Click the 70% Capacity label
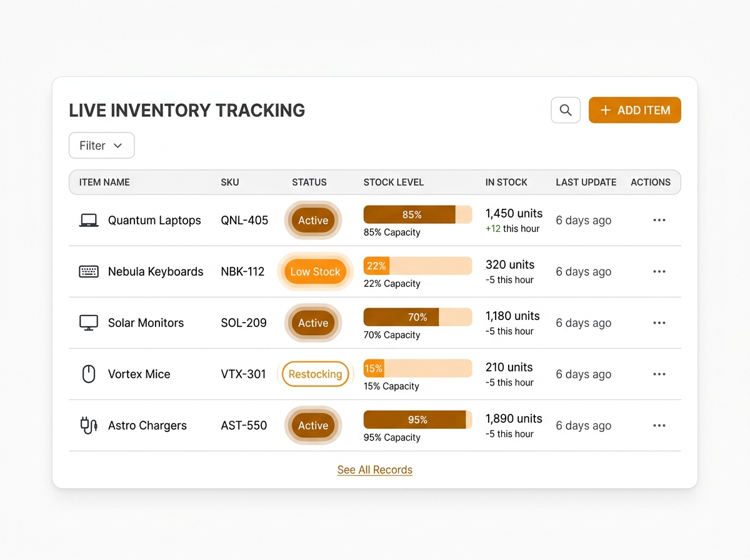 [x=392, y=335]
